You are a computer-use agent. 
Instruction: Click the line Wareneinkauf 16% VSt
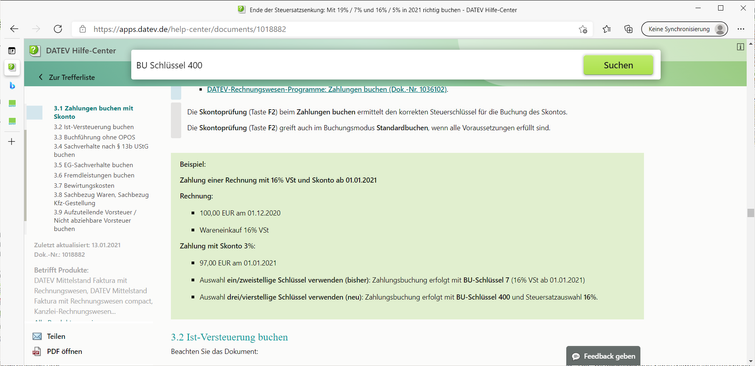234,230
